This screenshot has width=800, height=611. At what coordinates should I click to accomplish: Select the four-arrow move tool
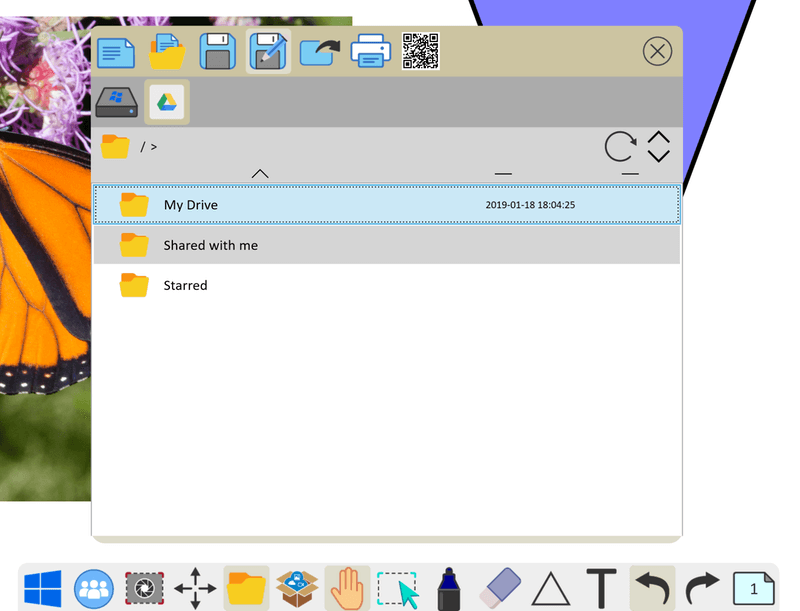(195, 589)
